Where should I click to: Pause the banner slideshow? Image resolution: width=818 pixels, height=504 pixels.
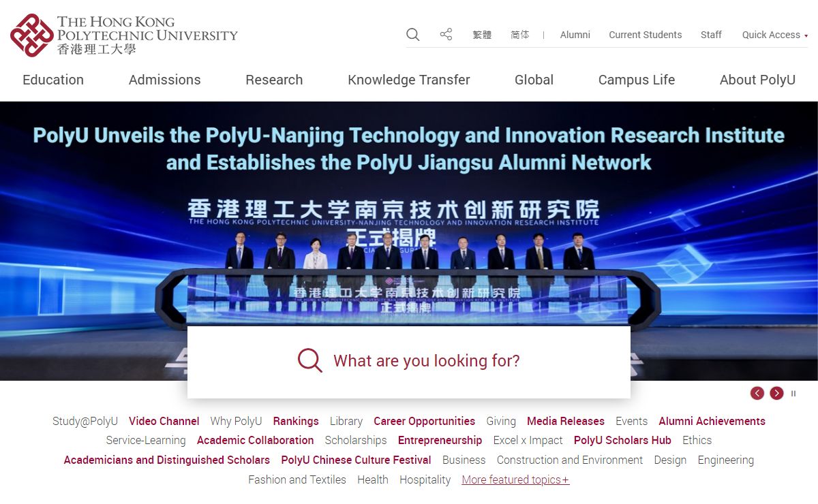click(793, 394)
